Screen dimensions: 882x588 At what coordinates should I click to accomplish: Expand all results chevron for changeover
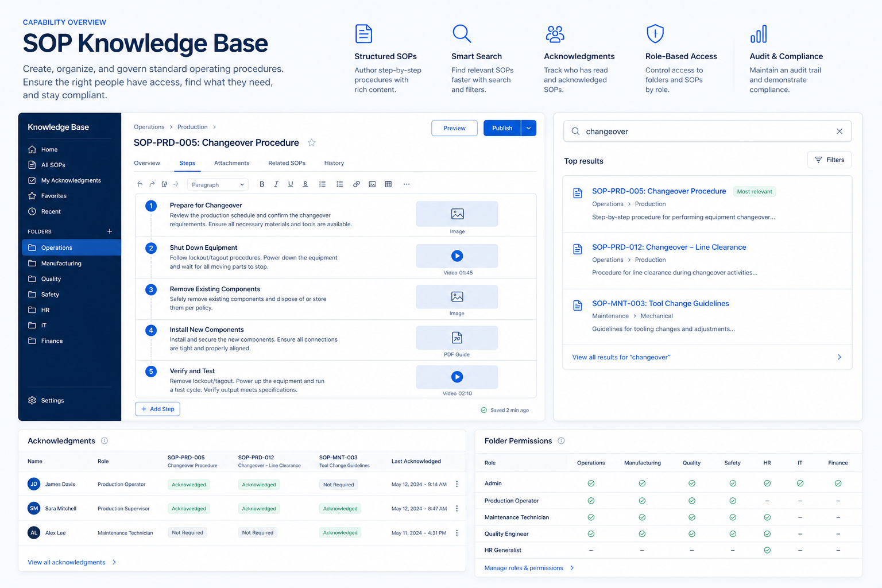pos(840,357)
